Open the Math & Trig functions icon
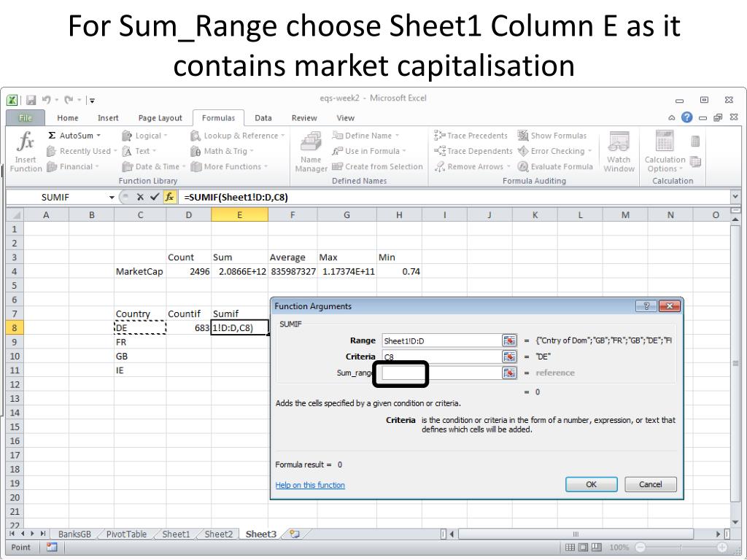Screen dimensions: 747x560 196,152
